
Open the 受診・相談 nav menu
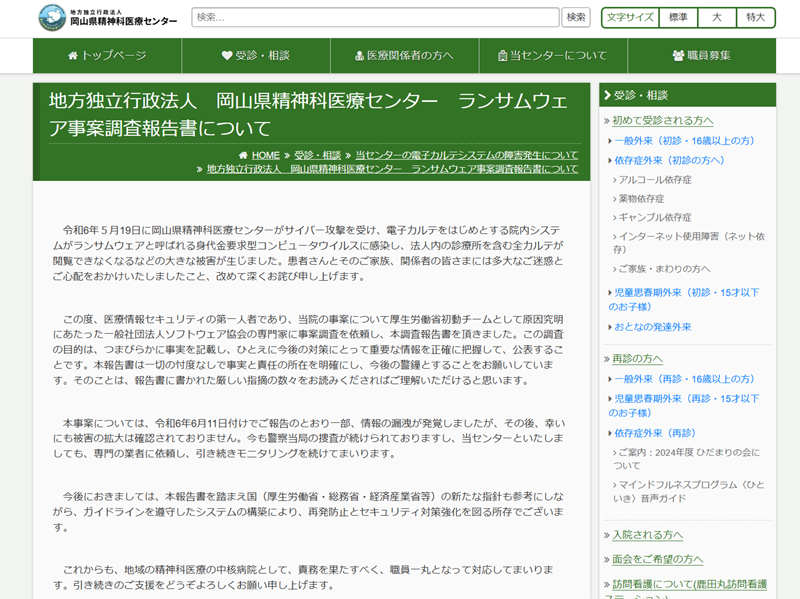[256, 56]
